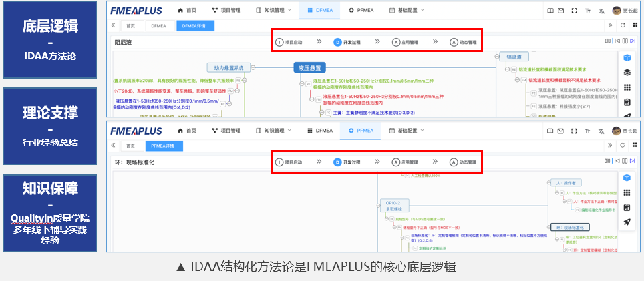Viewport: 644px width, 281px height.
Task: Click 项目启动 step in bottom window
Action: [289, 162]
